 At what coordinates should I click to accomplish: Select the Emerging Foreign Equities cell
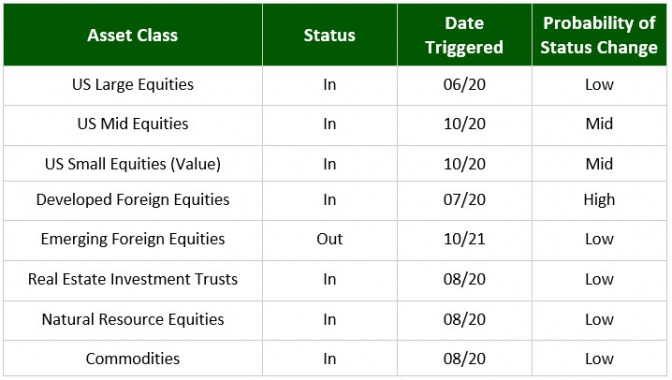coord(133,239)
